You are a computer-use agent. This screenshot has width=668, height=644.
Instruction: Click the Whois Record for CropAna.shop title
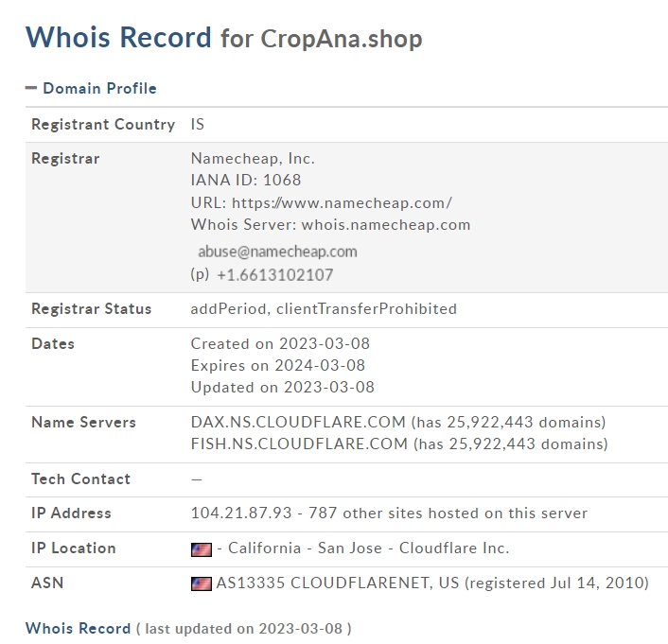(x=224, y=38)
